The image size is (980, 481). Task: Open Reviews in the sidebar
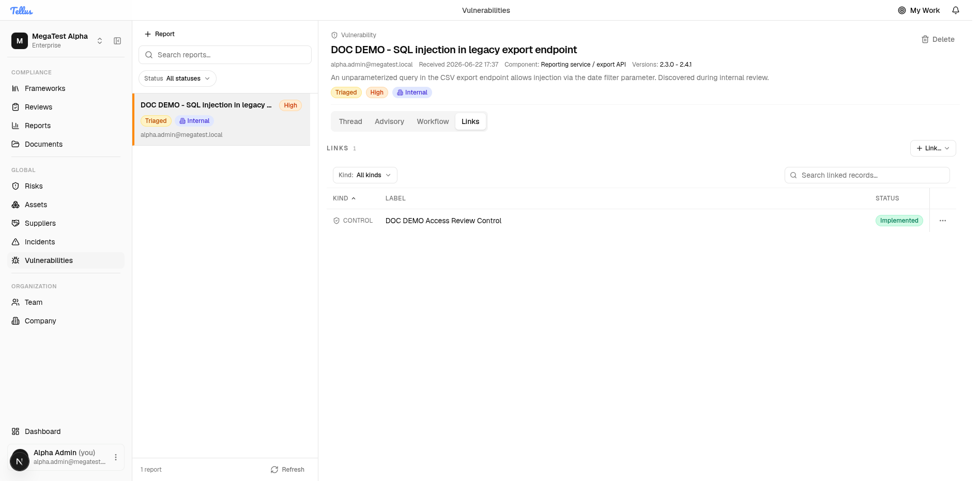[x=66, y=107]
